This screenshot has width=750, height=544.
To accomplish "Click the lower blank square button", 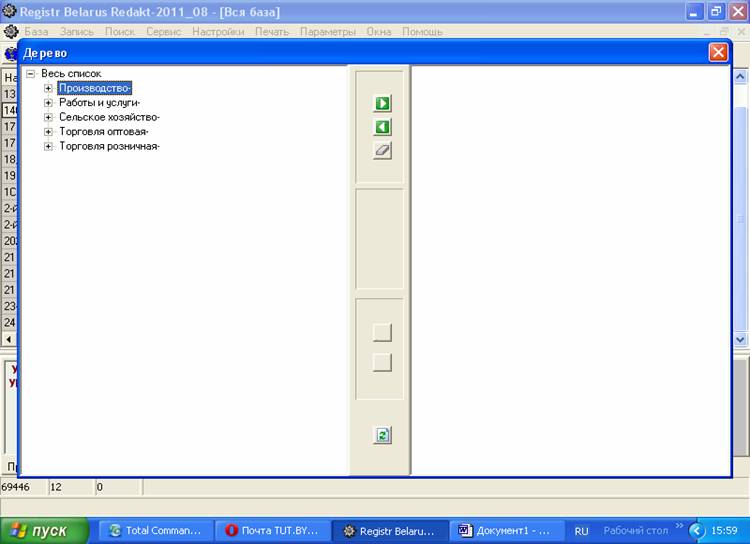I will click(382, 363).
